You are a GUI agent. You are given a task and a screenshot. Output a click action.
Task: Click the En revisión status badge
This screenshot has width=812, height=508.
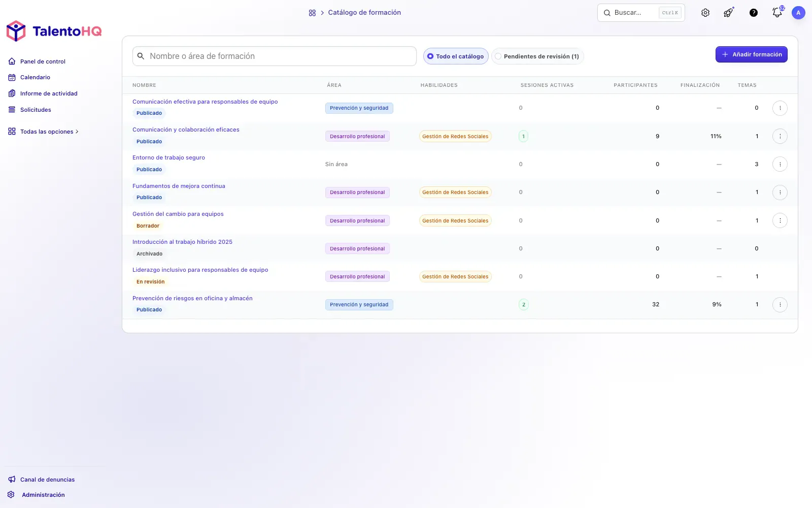150,282
